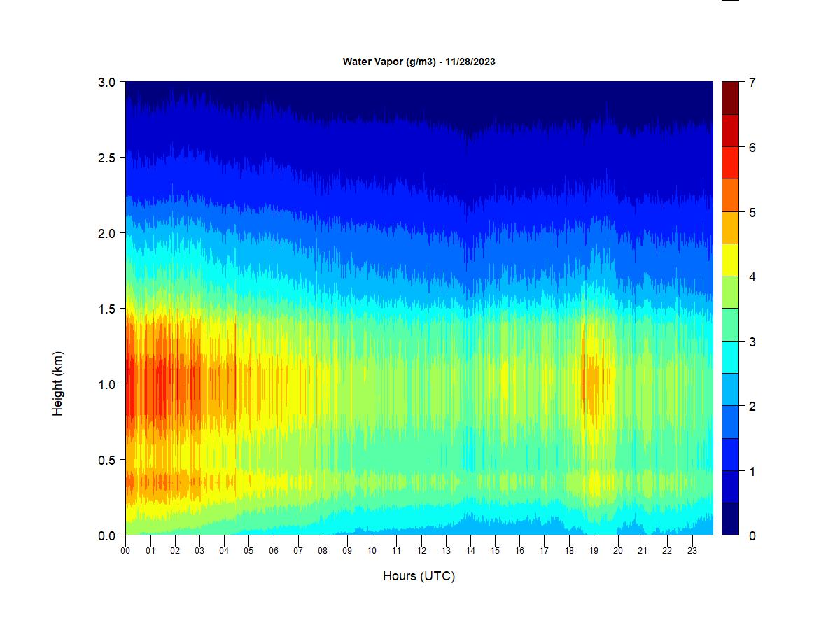Click the blue colorbar segment near 1
The width and height of the screenshot is (840, 630).
point(730,454)
